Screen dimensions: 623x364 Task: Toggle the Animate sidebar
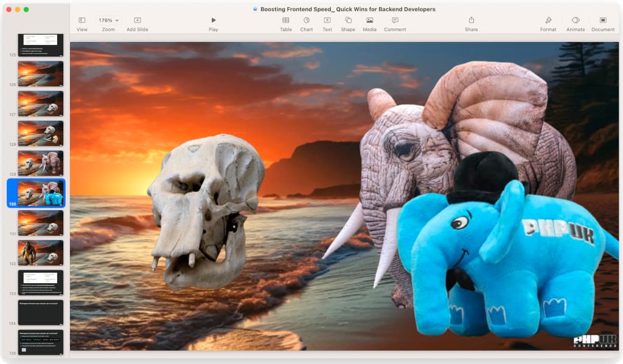pos(575,21)
